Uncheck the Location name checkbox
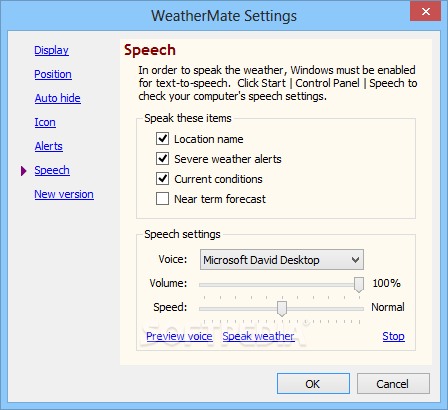448x410 pixels. click(x=162, y=139)
